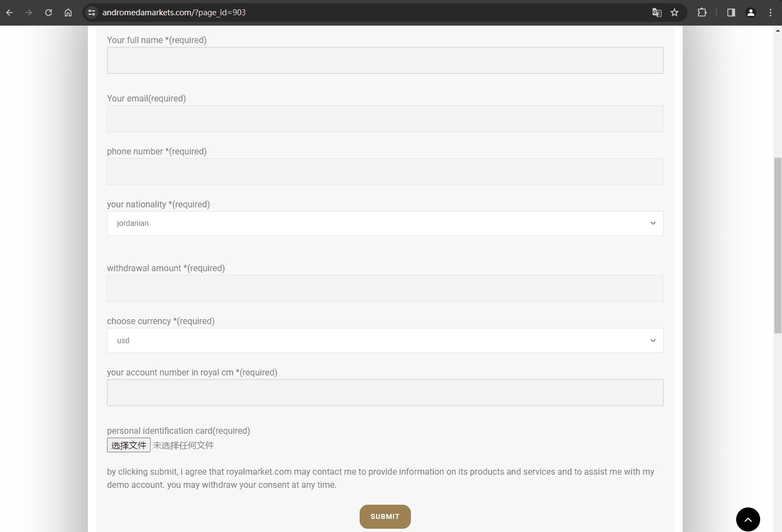Click the 'withdrawal amount *(required)' label
The width and height of the screenshot is (782, 532).
(x=166, y=268)
